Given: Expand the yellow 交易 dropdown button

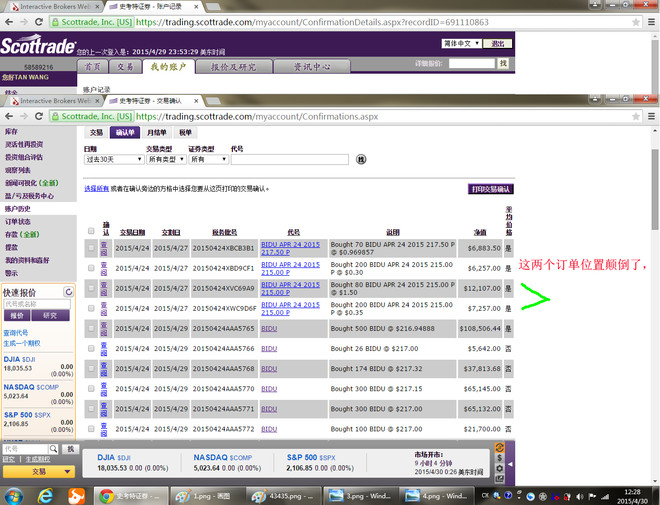Looking at the screenshot, I should pyautogui.click(x=39, y=472).
